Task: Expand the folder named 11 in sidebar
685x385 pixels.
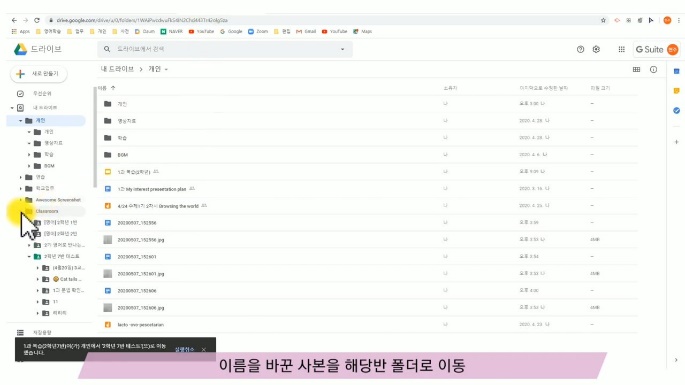Action: click(x=38, y=302)
